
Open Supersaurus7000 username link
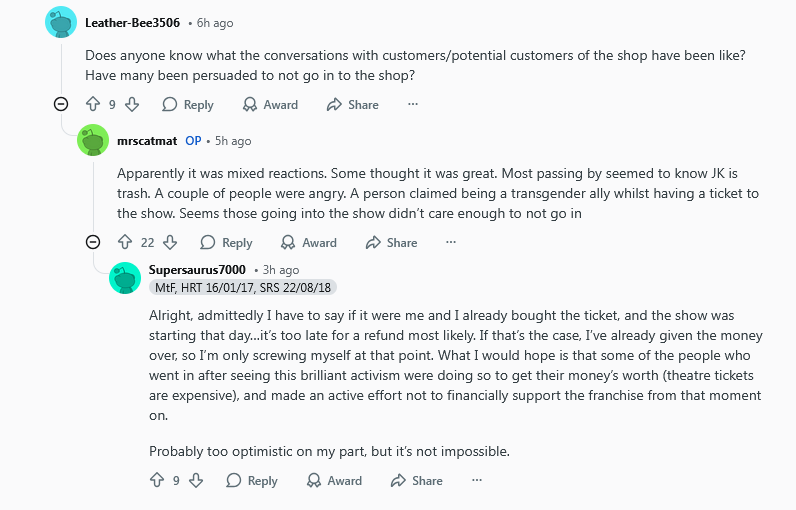click(x=197, y=270)
